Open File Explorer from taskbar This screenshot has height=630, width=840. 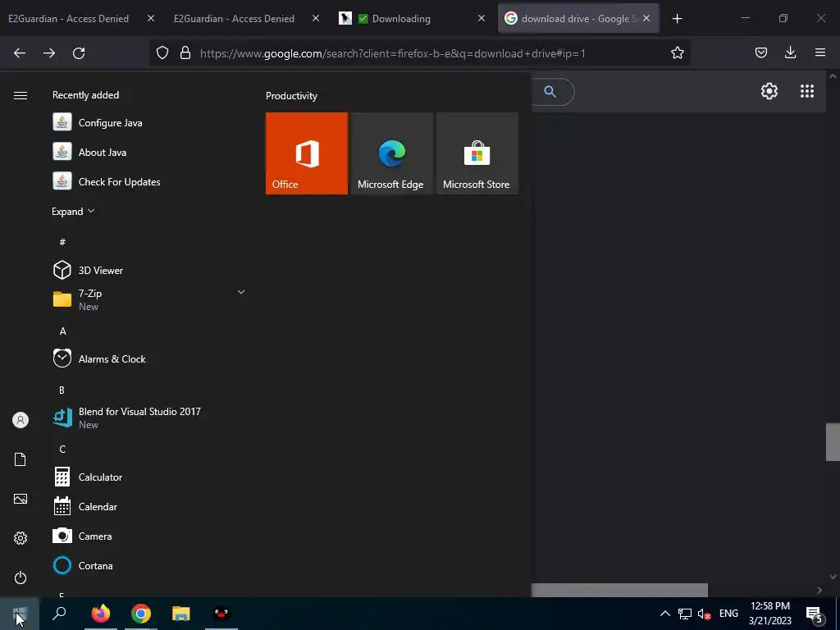coord(181,614)
